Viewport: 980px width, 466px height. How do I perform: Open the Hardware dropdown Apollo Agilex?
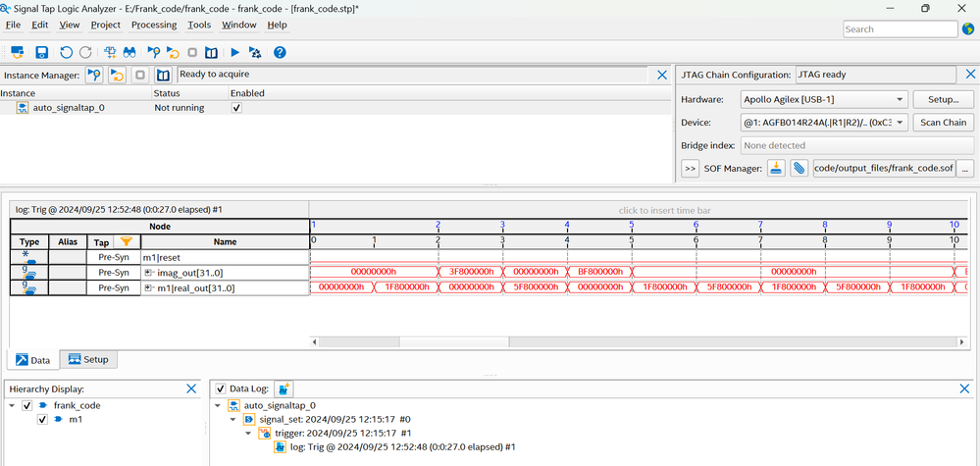[823, 99]
